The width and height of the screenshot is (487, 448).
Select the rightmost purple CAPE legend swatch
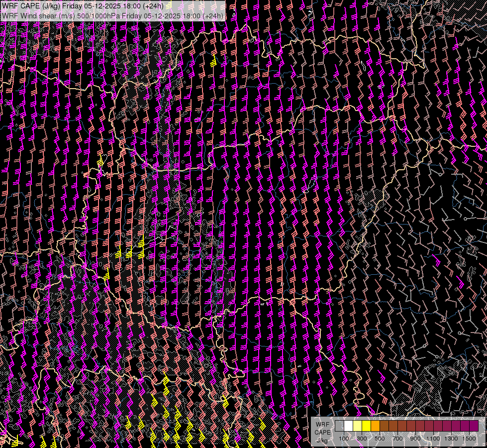(x=474, y=426)
